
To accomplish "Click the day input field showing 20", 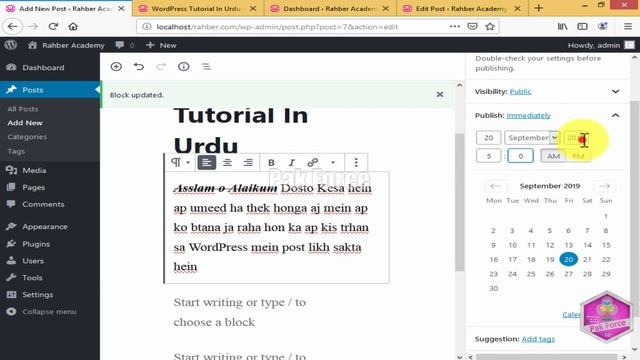I will (488, 138).
